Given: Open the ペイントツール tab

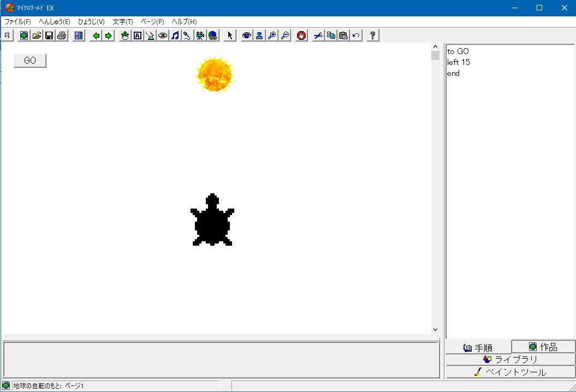Looking at the screenshot, I should tap(510, 372).
